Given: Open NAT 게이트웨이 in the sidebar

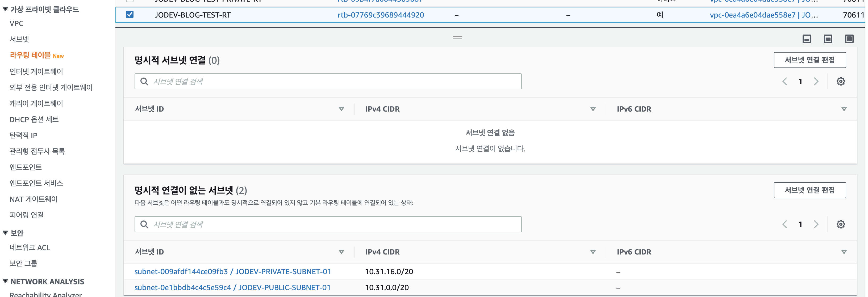Looking at the screenshot, I should 33,199.
